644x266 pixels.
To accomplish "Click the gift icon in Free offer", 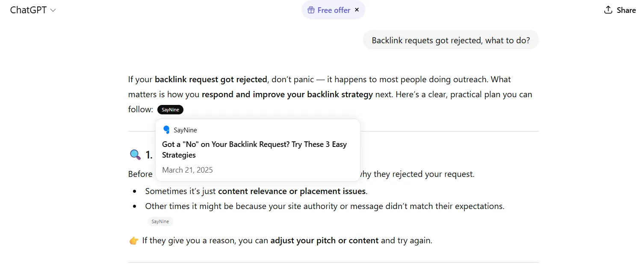I will click(311, 10).
